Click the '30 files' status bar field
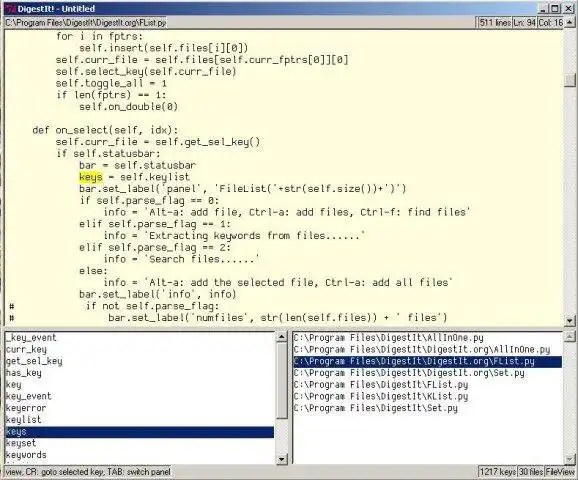The image size is (578, 480). point(531,472)
